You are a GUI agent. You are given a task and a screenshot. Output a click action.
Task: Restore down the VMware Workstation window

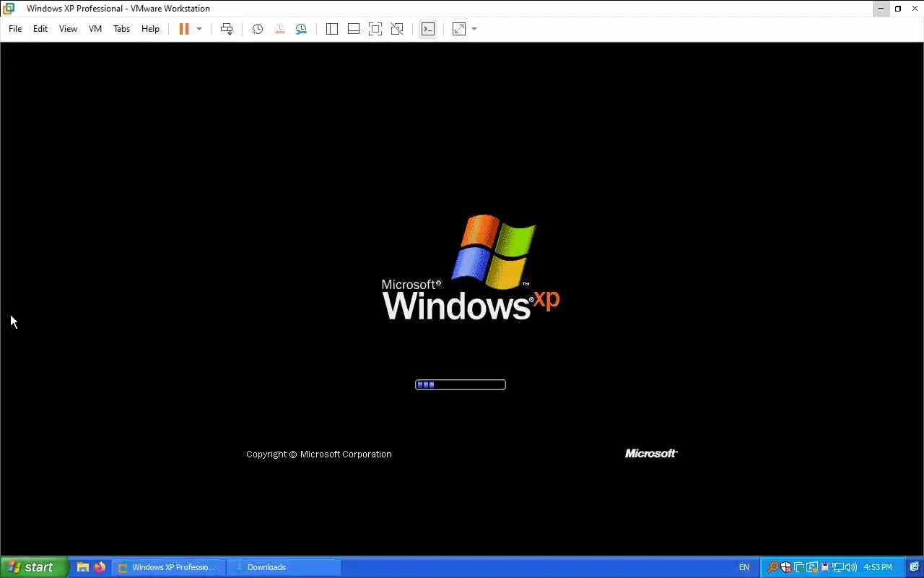tap(898, 9)
